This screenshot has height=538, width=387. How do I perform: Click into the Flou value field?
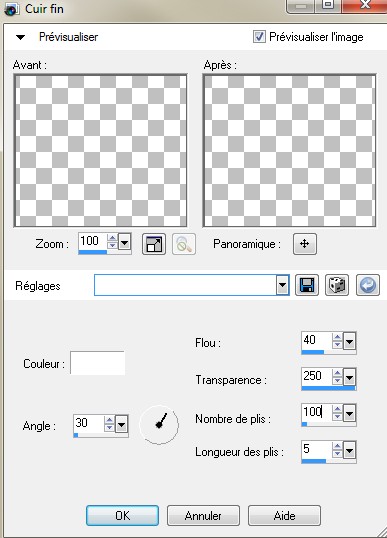(x=317, y=341)
